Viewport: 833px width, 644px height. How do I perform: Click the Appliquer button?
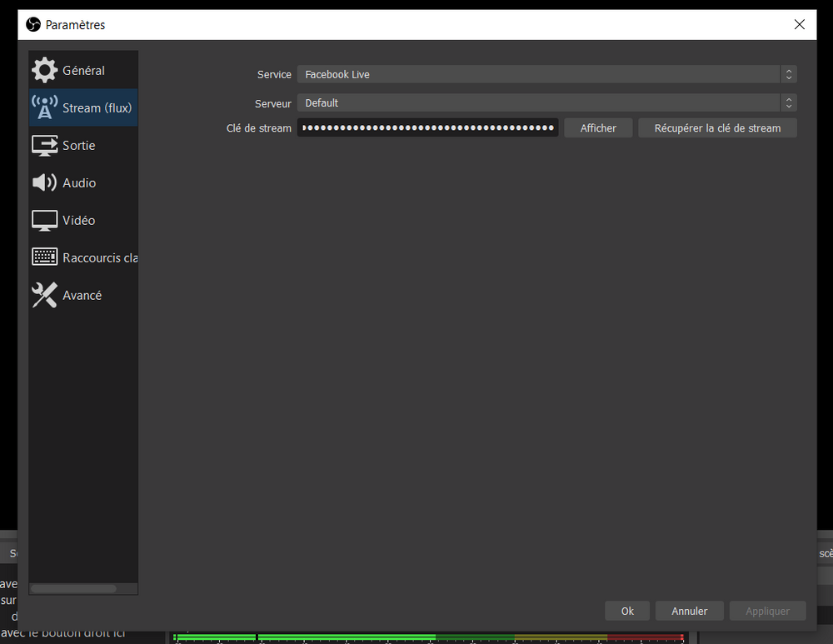(768, 611)
